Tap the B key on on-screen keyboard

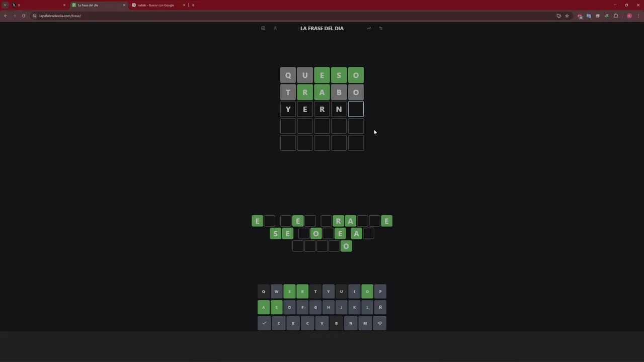[336, 323]
